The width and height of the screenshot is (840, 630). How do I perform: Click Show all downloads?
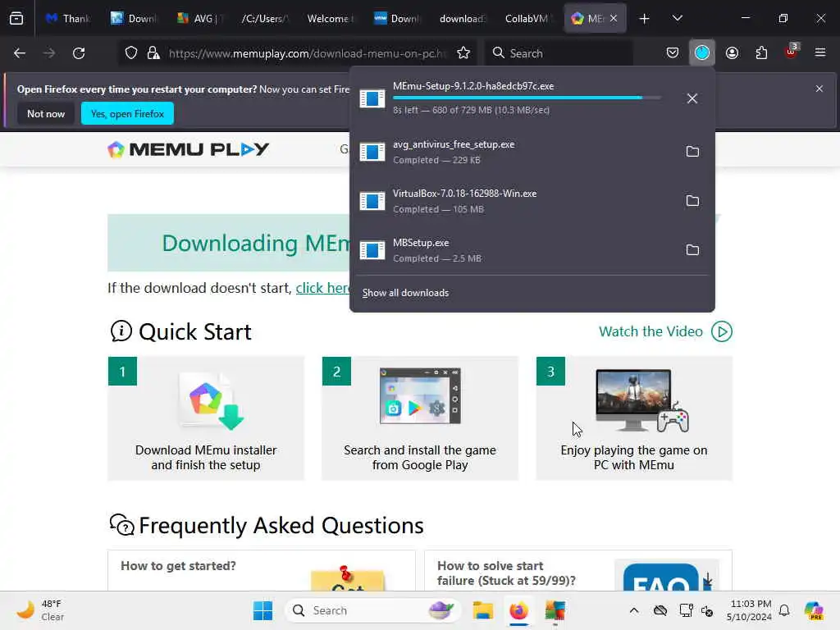point(405,293)
